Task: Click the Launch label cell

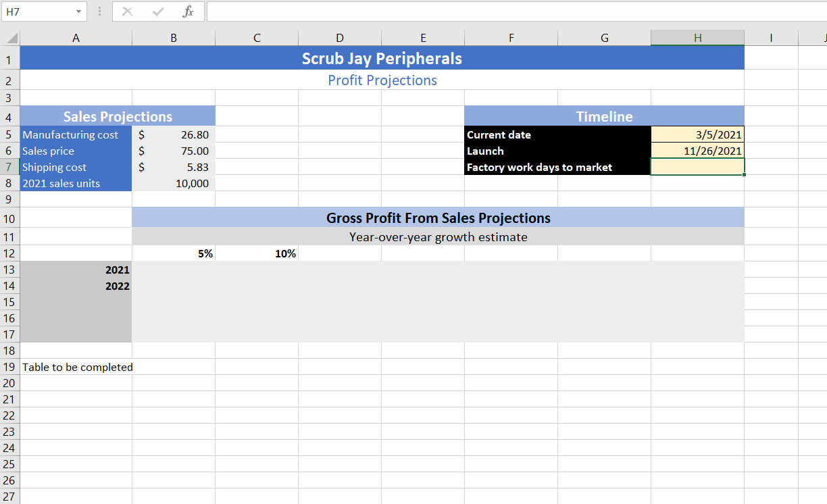Action: pyautogui.click(x=557, y=151)
